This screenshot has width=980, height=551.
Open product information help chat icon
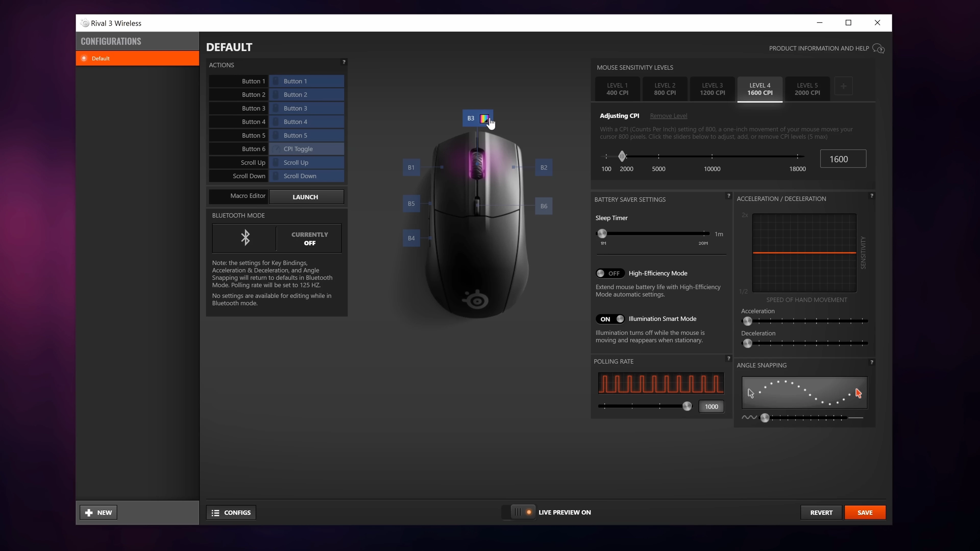(878, 49)
